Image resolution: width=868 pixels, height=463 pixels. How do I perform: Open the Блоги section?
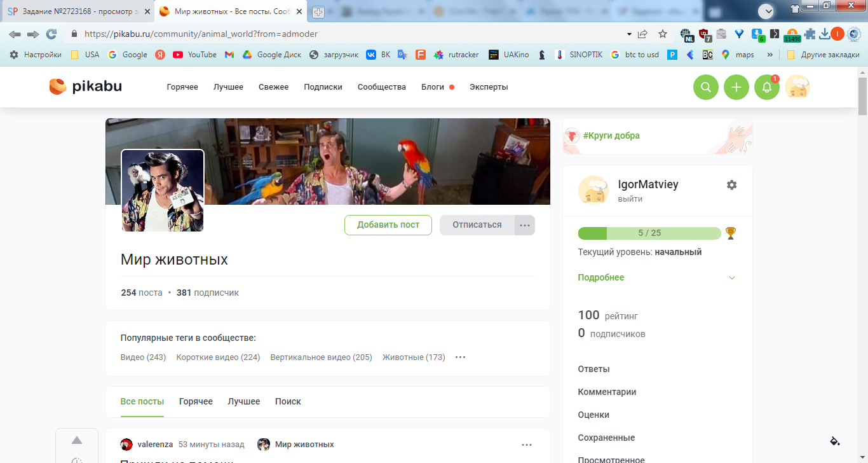[x=433, y=87]
